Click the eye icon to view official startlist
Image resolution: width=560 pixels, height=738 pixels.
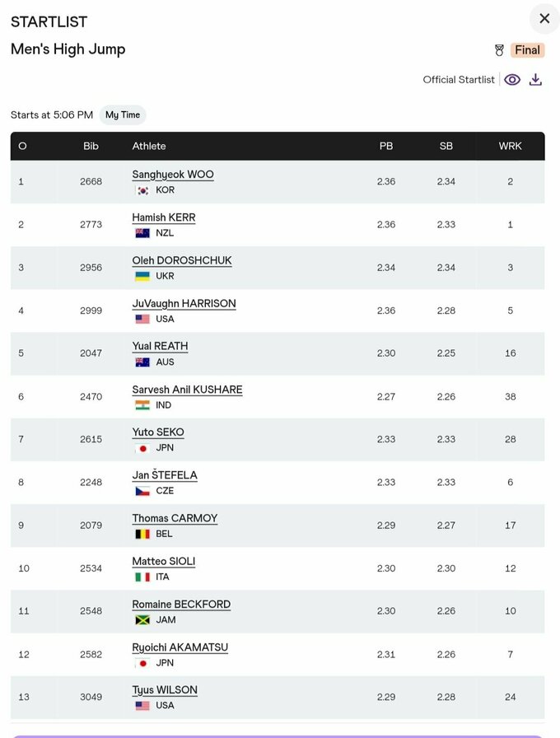click(512, 80)
